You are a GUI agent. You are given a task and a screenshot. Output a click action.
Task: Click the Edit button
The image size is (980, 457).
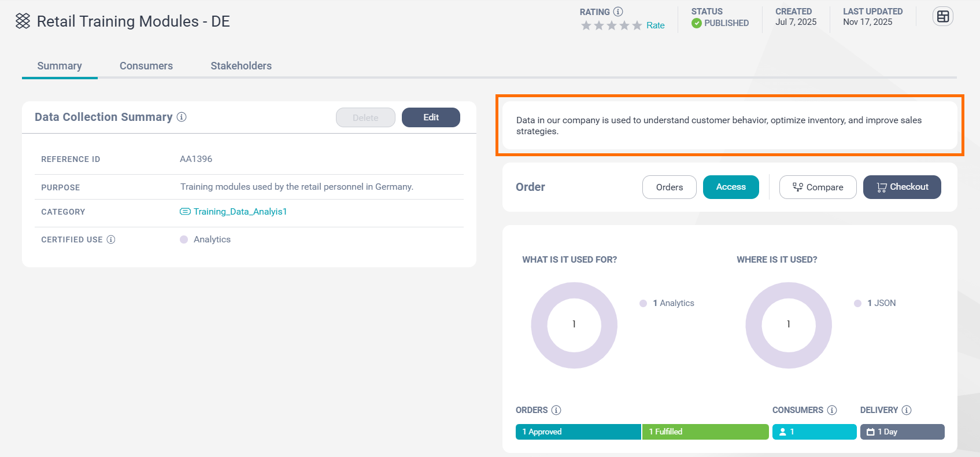[431, 117]
